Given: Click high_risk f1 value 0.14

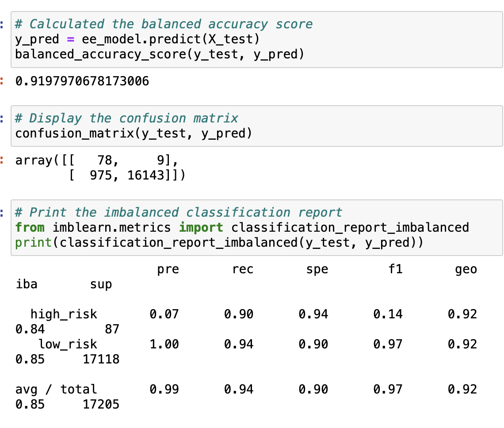Looking at the screenshot, I should click(x=388, y=314).
